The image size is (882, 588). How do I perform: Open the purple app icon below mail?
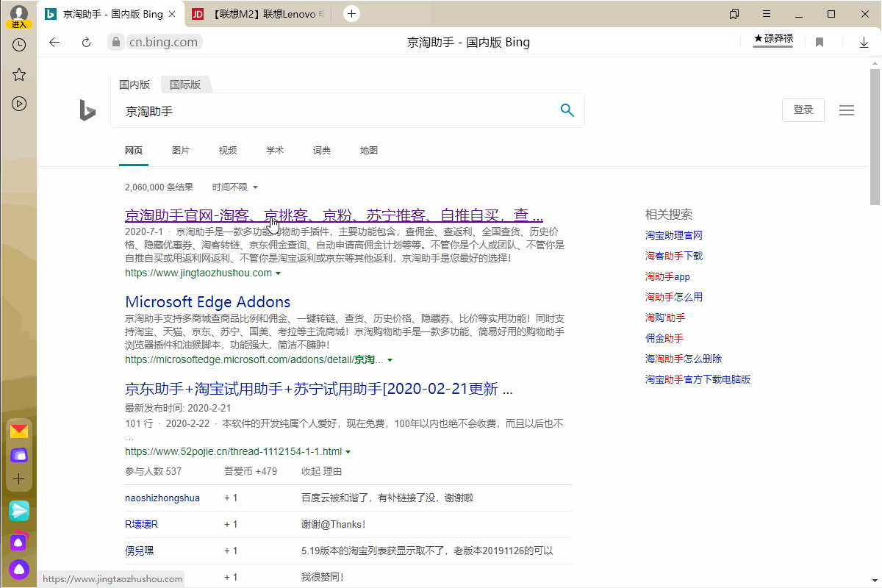[x=19, y=456]
